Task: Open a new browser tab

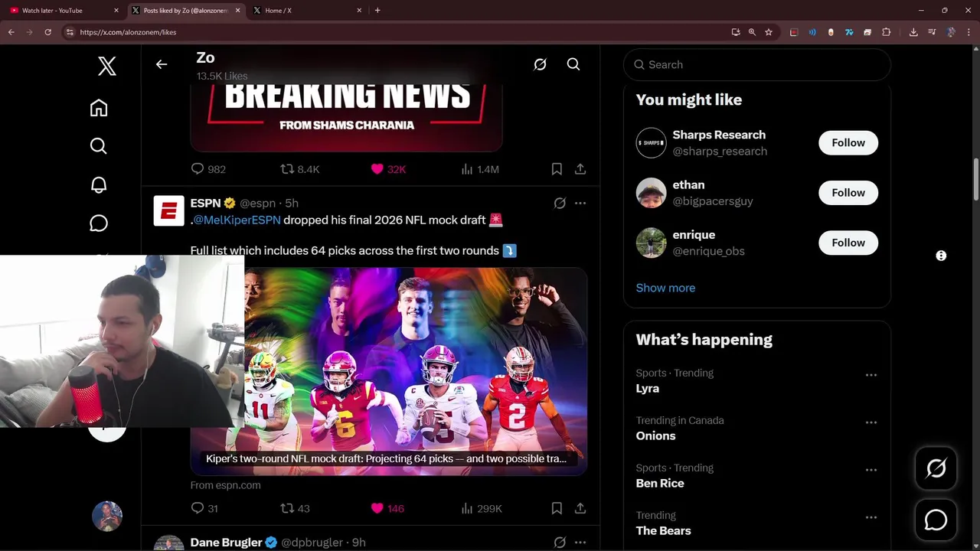Action: 377,11
